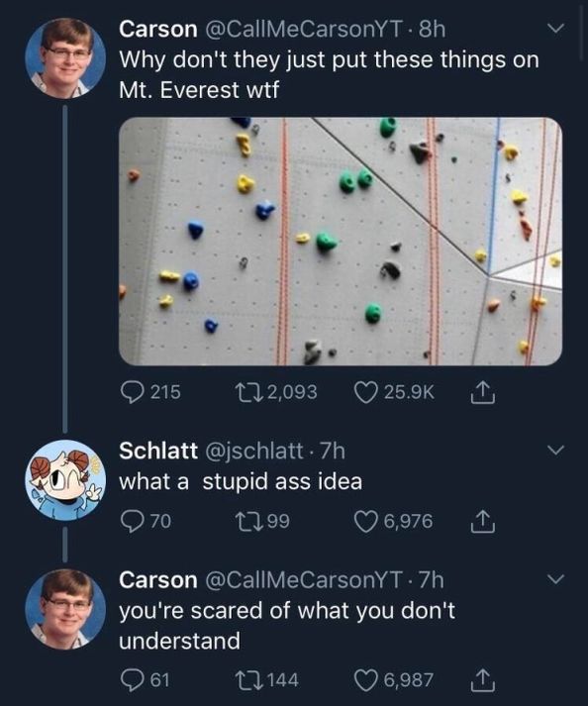This screenshot has width=588, height=706.
Task: Open @CallMeCarsonYT handle on the first tweet
Action: [304, 30]
